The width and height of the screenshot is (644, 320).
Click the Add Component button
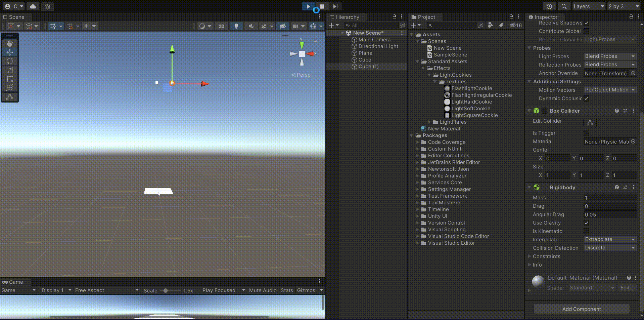581,309
